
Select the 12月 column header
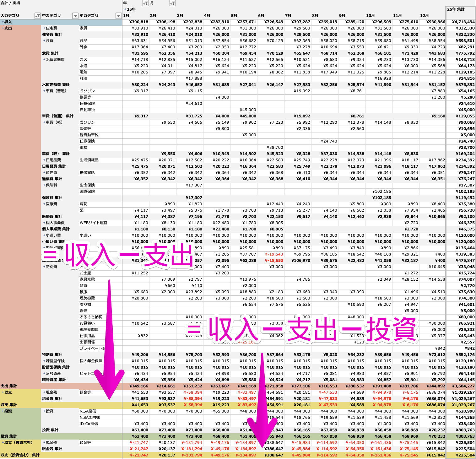tap(425, 16)
